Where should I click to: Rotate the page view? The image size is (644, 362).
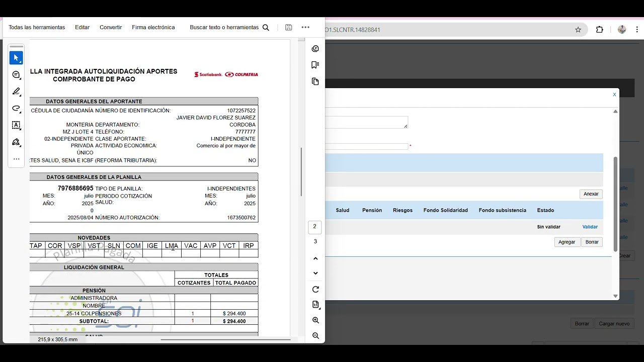point(315,290)
